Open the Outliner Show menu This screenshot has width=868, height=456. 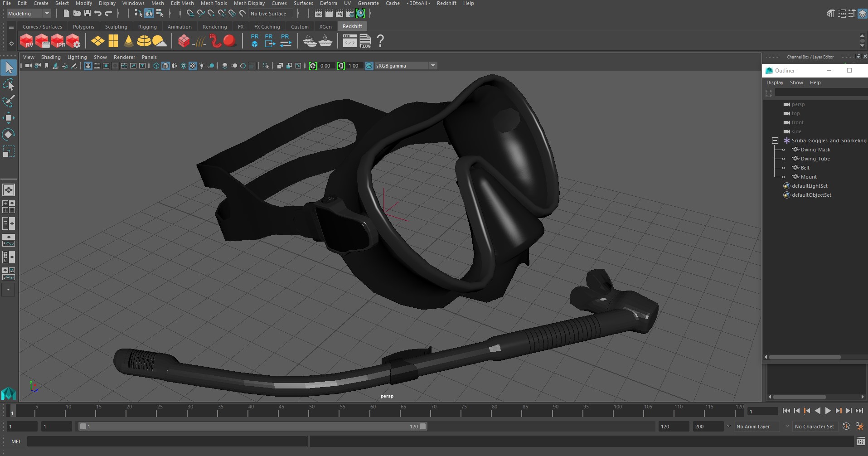click(x=796, y=82)
